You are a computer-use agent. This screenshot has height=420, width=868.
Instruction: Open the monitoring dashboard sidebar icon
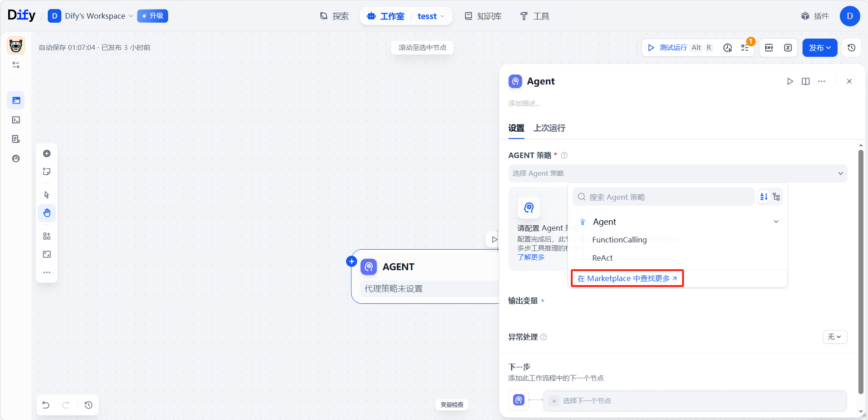click(x=16, y=158)
